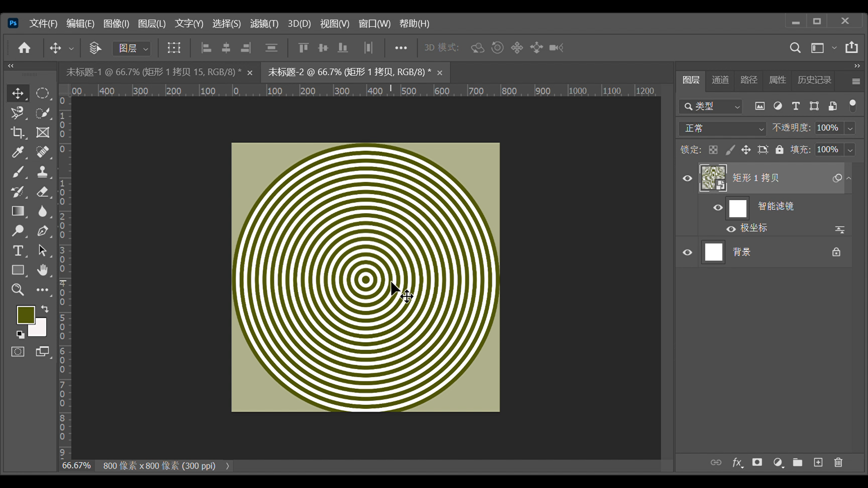Click the foreground color swatch
Viewport: 868px width, 488px height.
(26, 315)
